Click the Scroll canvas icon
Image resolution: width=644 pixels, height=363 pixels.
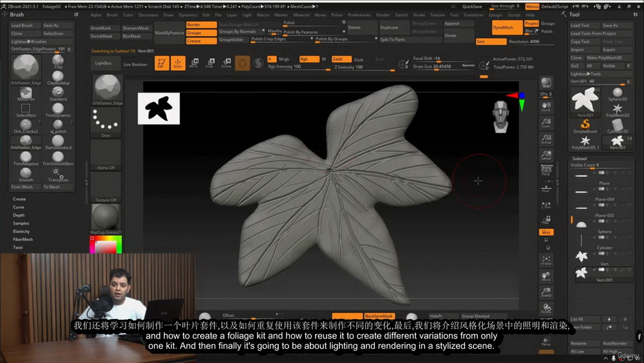(546, 106)
